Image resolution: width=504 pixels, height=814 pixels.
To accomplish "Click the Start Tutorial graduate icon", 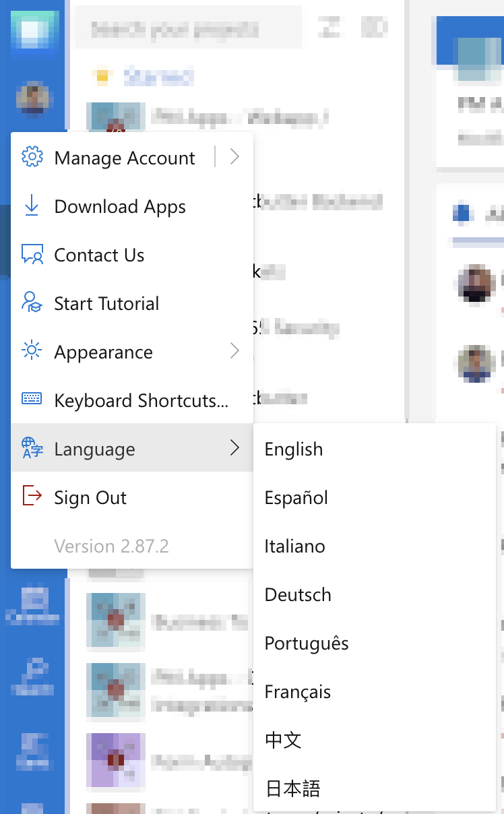I will (x=32, y=303).
